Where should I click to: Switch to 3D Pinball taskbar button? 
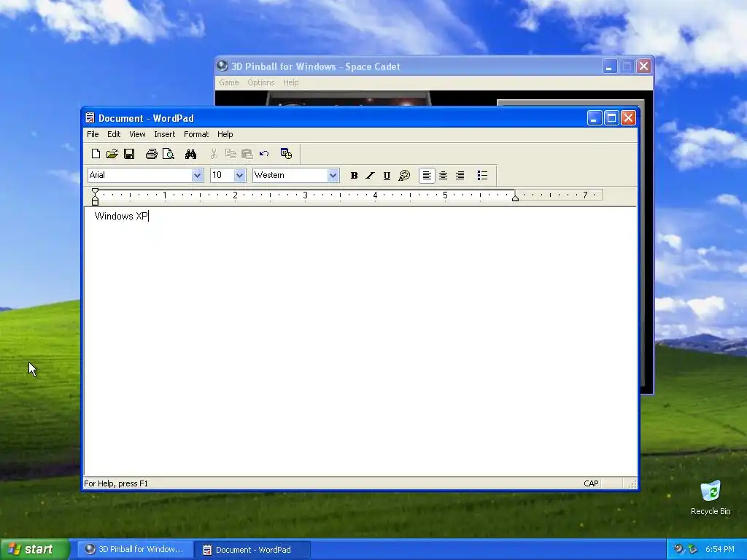point(134,550)
